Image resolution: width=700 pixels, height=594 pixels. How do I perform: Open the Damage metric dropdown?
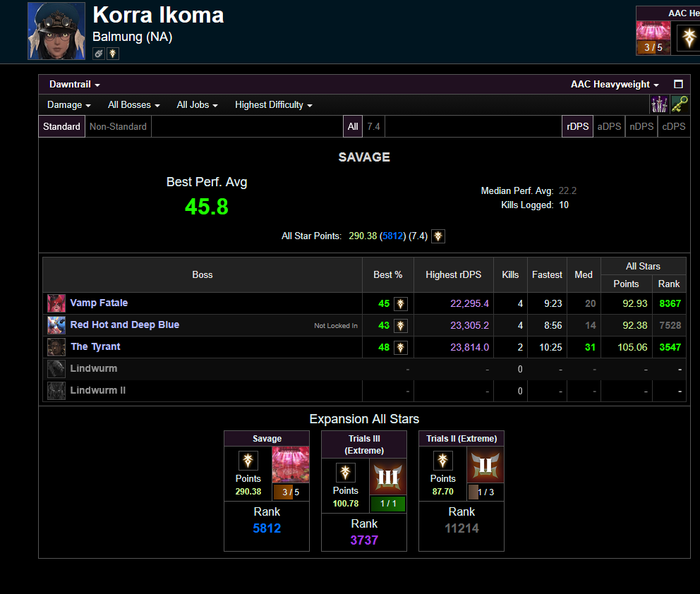pos(68,105)
